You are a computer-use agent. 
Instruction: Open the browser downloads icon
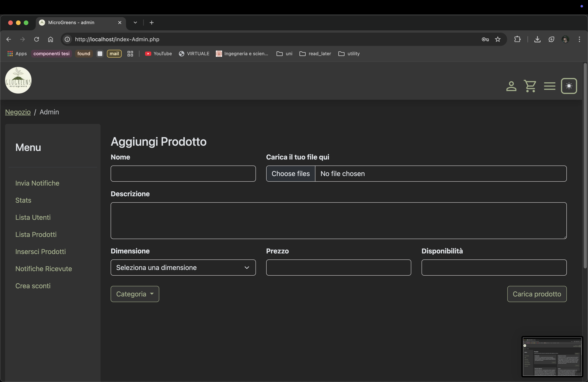click(x=537, y=39)
